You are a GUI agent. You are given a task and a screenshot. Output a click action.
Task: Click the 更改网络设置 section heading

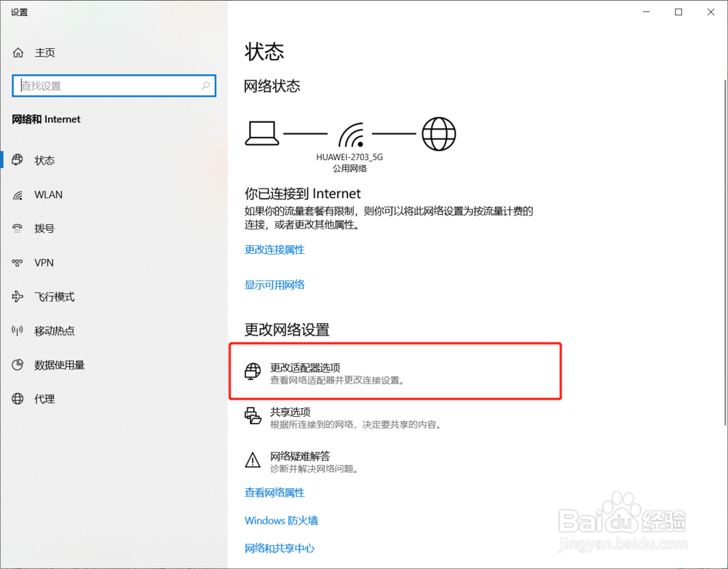tap(287, 330)
